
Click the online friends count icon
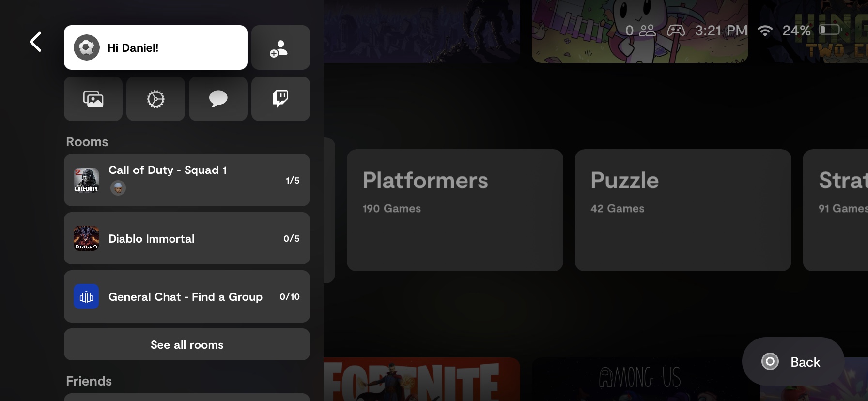pos(648,31)
